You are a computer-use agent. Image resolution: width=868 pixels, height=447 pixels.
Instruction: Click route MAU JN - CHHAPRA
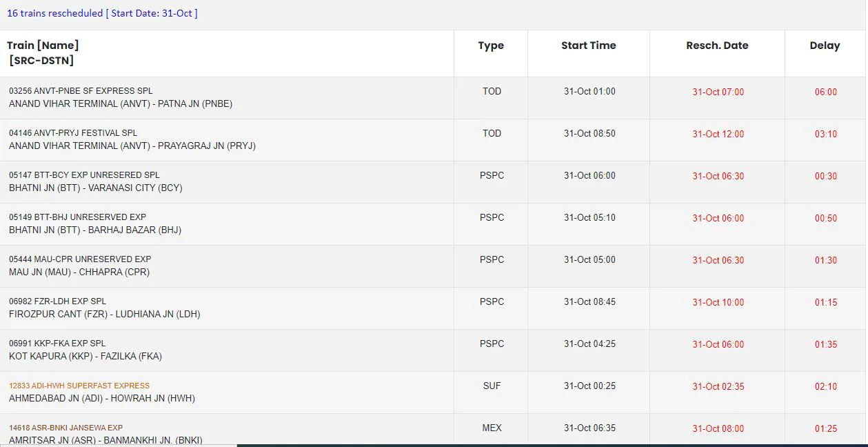click(x=79, y=272)
